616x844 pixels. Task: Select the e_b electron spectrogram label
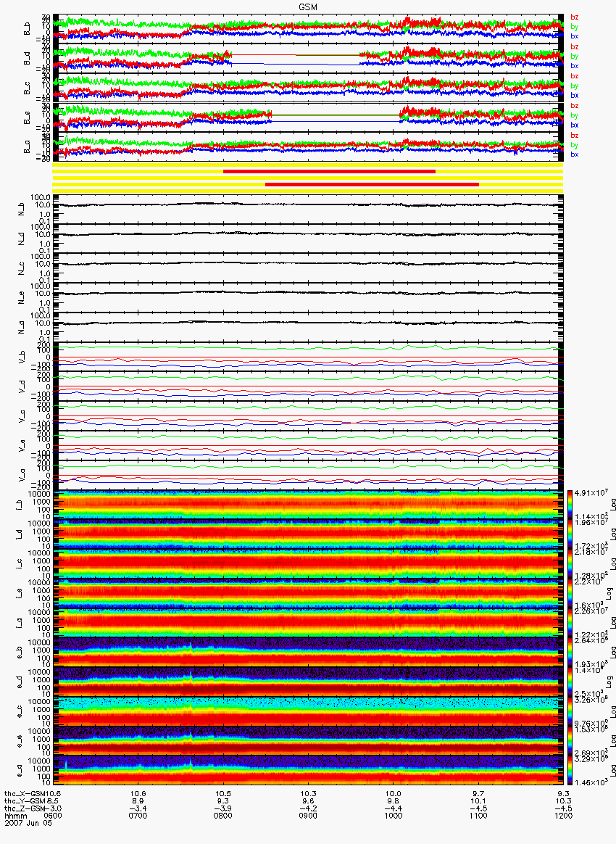click(20, 653)
